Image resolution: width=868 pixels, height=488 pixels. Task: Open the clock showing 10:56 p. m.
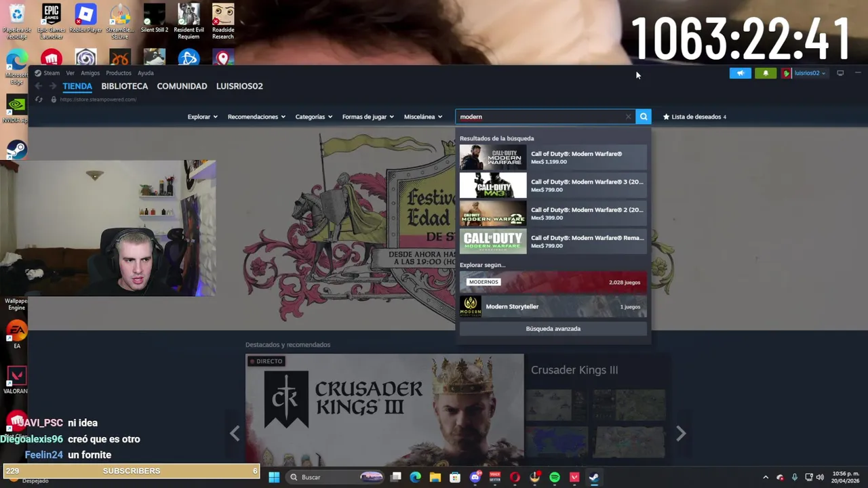[x=846, y=477]
